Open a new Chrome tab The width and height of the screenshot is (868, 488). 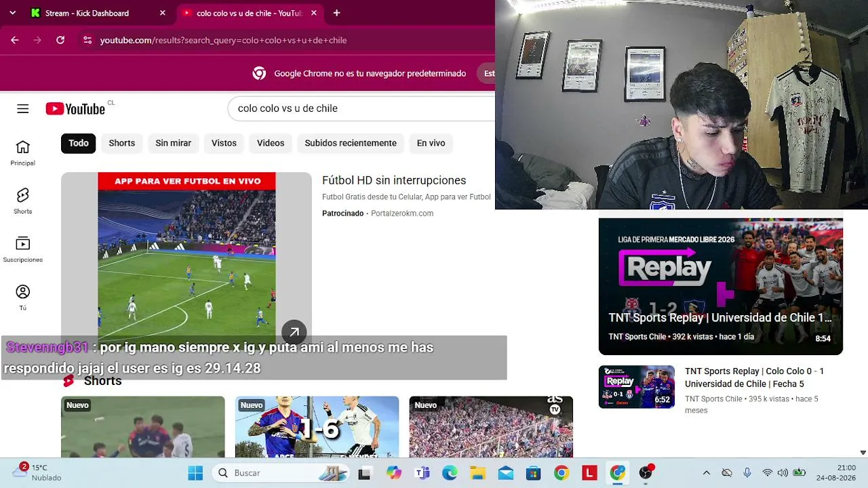[x=336, y=13]
